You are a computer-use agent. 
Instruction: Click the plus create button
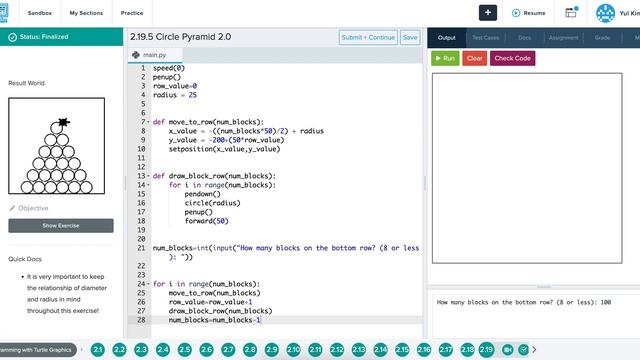[x=488, y=13]
